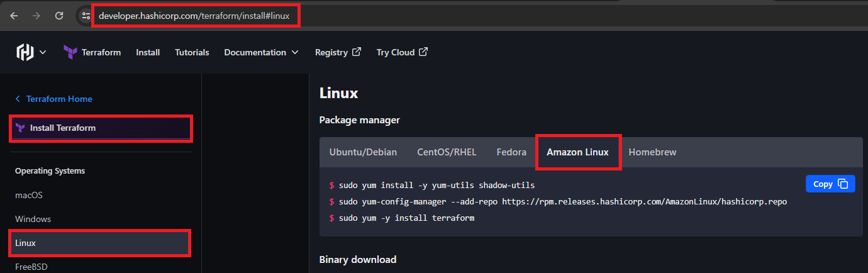Go back to Terraform Home
Viewport: 868px width, 273px height.
click(59, 99)
